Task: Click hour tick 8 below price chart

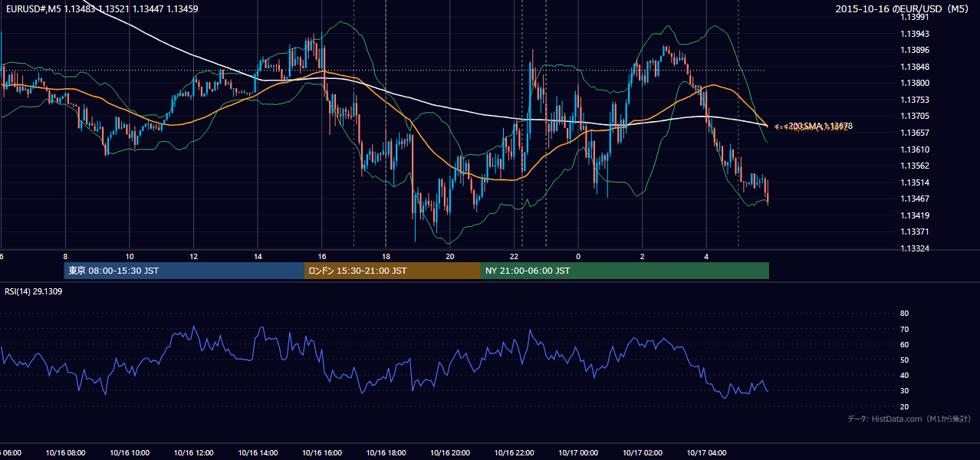Action: tap(65, 256)
